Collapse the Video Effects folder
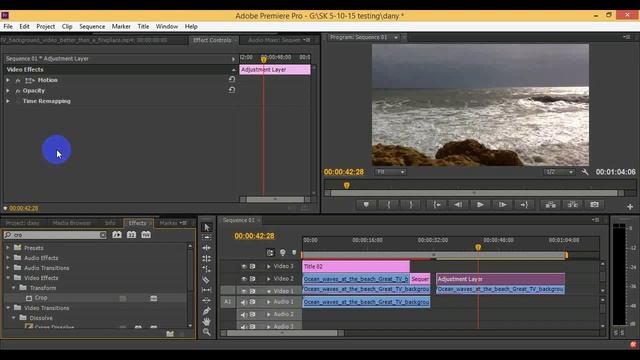This screenshot has height=360, width=640. click(x=8, y=278)
